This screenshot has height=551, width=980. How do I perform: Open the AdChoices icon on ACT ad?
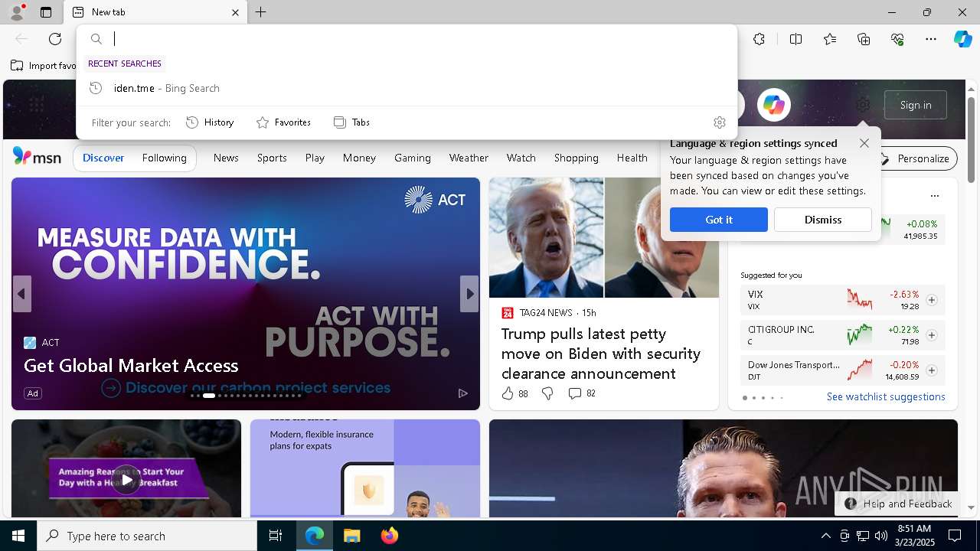[x=462, y=393]
